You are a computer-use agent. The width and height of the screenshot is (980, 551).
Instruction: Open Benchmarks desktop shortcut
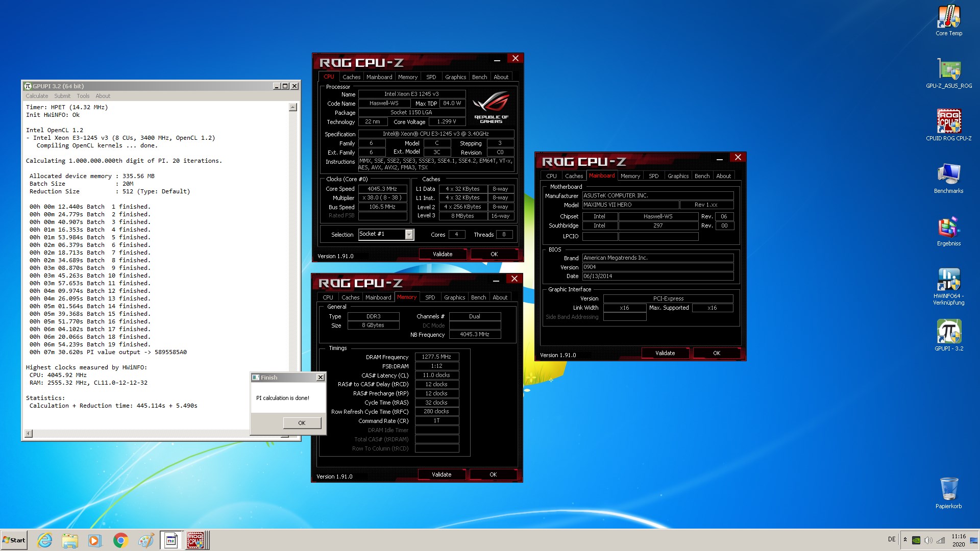949,178
